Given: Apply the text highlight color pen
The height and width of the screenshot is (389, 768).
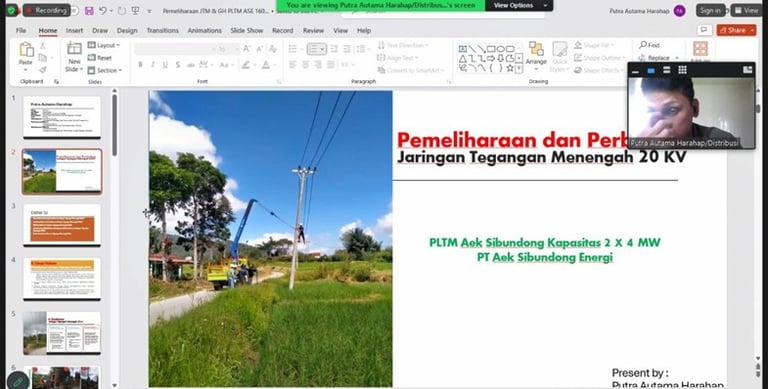Looking at the screenshot, I should click(x=246, y=65).
